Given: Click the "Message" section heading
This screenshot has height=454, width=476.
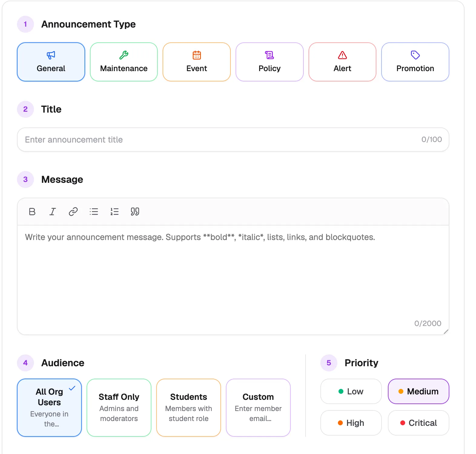Looking at the screenshot, I should [62, 179].
